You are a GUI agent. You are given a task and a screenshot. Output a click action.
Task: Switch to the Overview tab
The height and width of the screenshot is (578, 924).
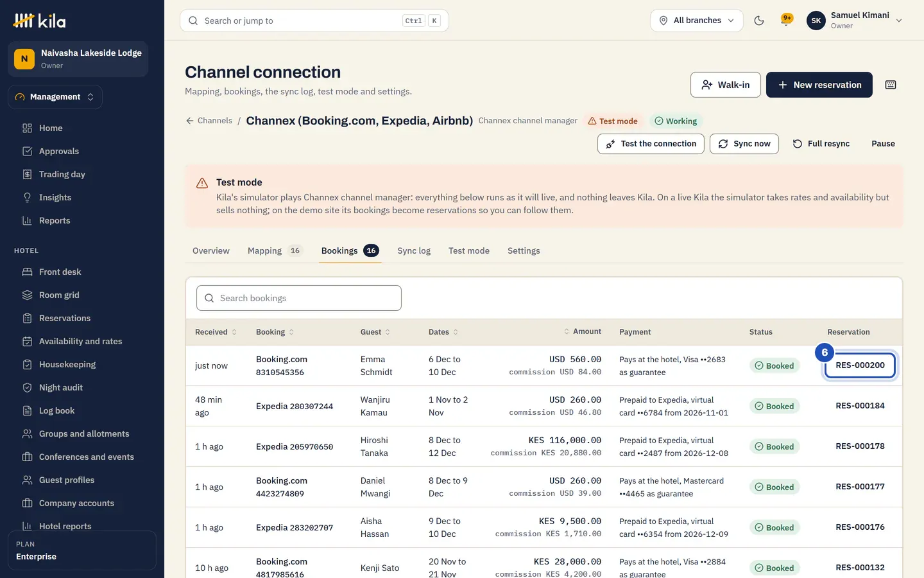point(211,250)
